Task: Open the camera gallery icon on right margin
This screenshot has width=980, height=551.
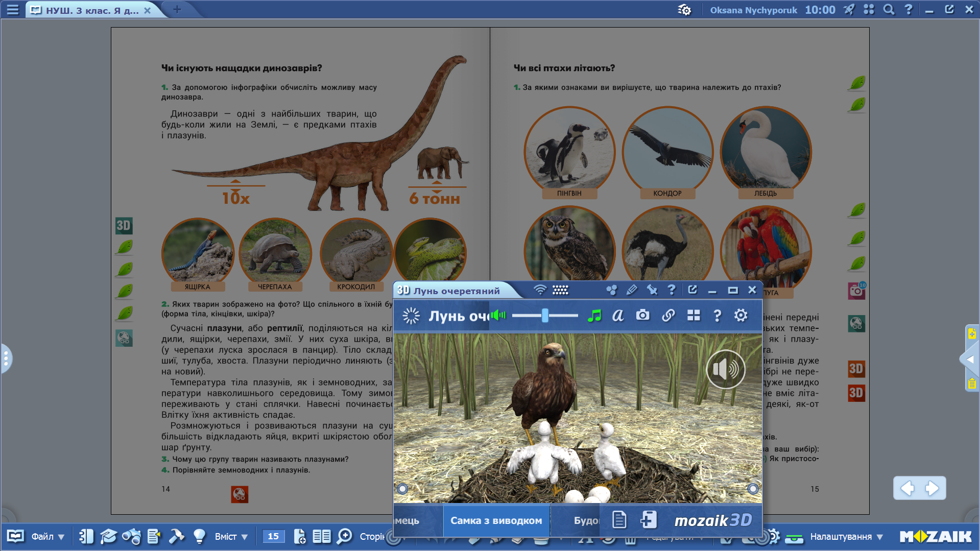Action: (856, 291)
